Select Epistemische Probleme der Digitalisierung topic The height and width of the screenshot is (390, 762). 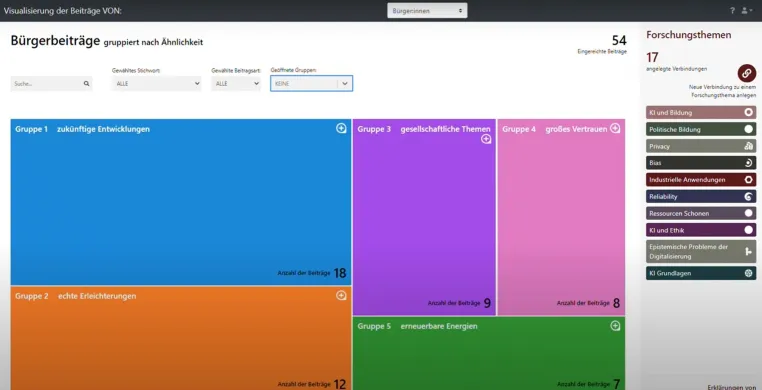coord(701,251)
